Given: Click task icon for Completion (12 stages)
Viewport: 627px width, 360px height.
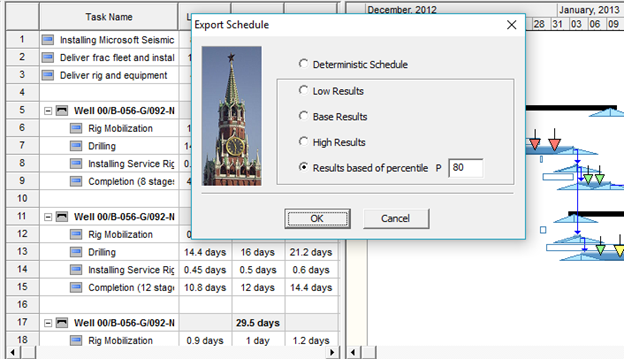Looking at the screenshot, I should (76, 287).
